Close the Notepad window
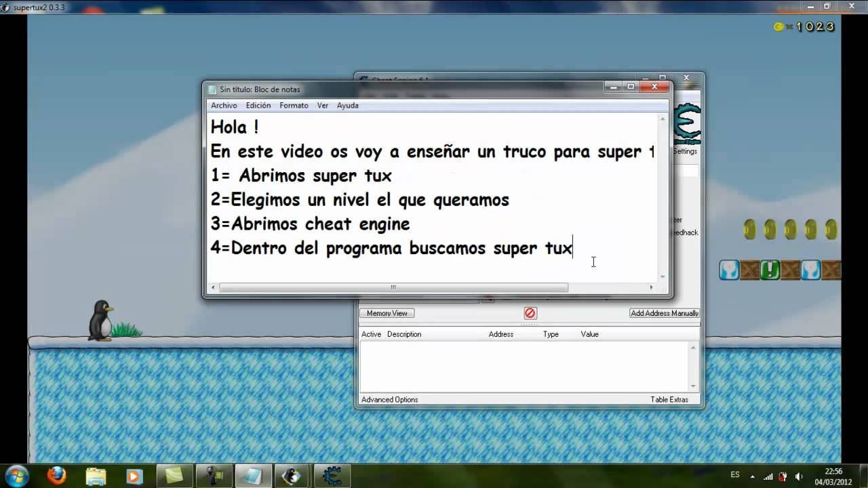This screenshot has width=868, height=488. click(x=654, y=87)
